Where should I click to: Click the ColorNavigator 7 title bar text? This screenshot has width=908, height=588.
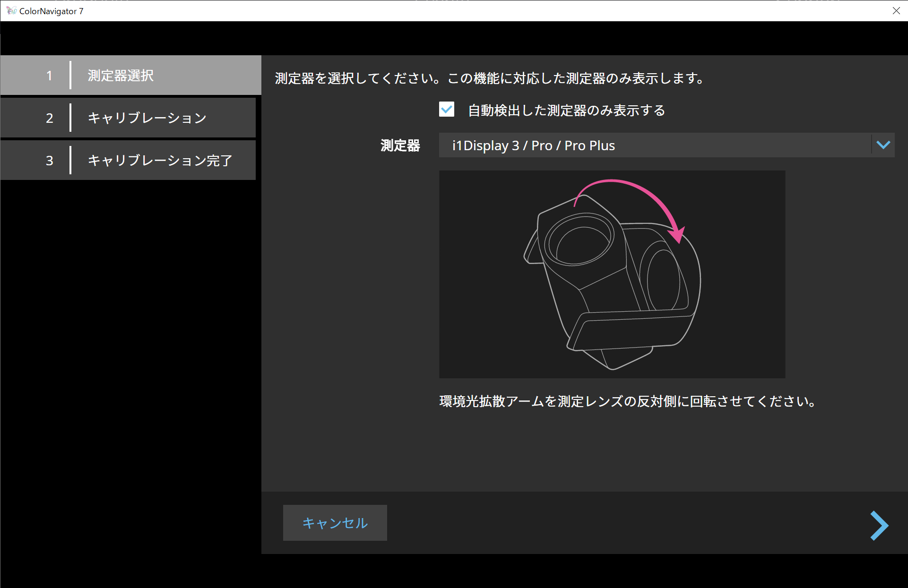(x=51, y=11)
